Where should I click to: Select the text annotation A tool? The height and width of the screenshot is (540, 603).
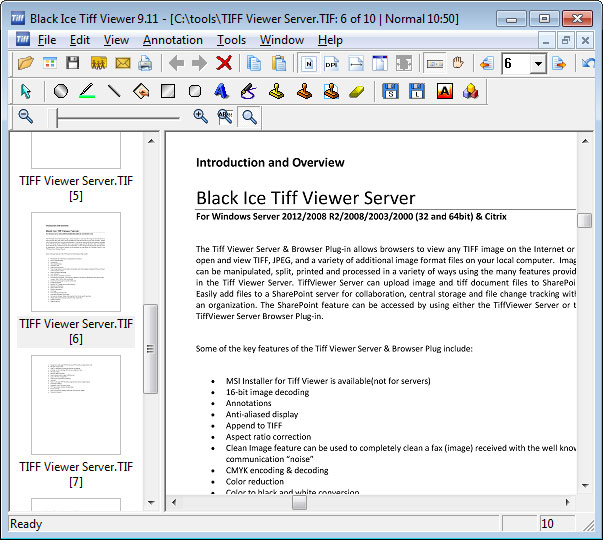221,91
